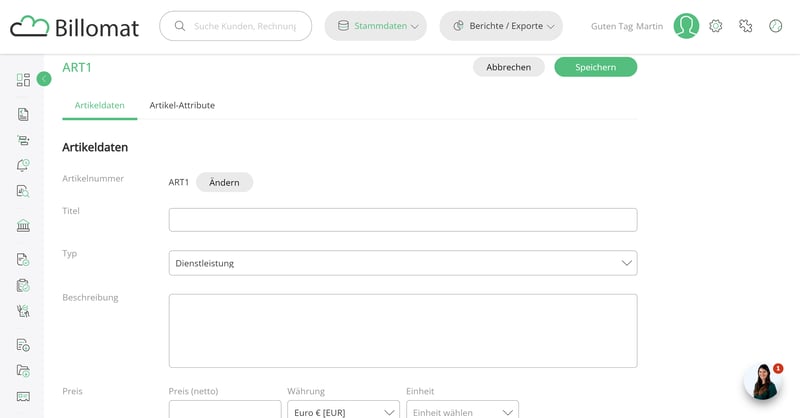Click the clipboard icon in the sidebar
The height and width of the screenshot is (418, 800).
tap(23, 285)
